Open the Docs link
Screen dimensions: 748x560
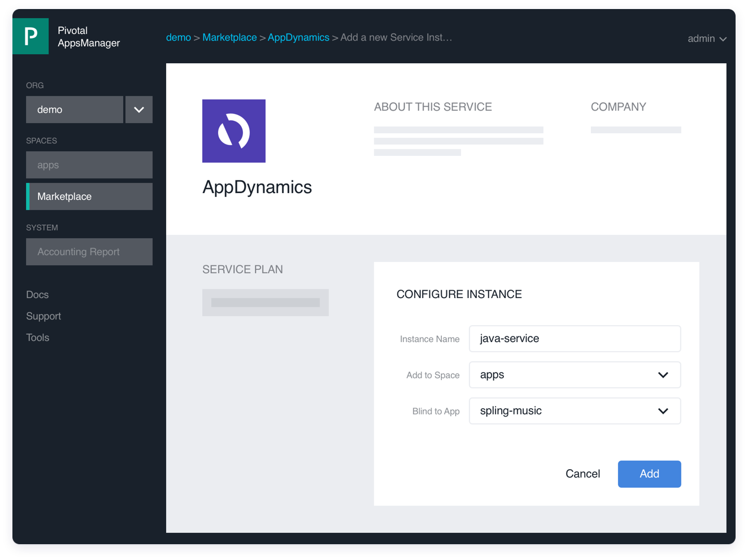(37, 295)
